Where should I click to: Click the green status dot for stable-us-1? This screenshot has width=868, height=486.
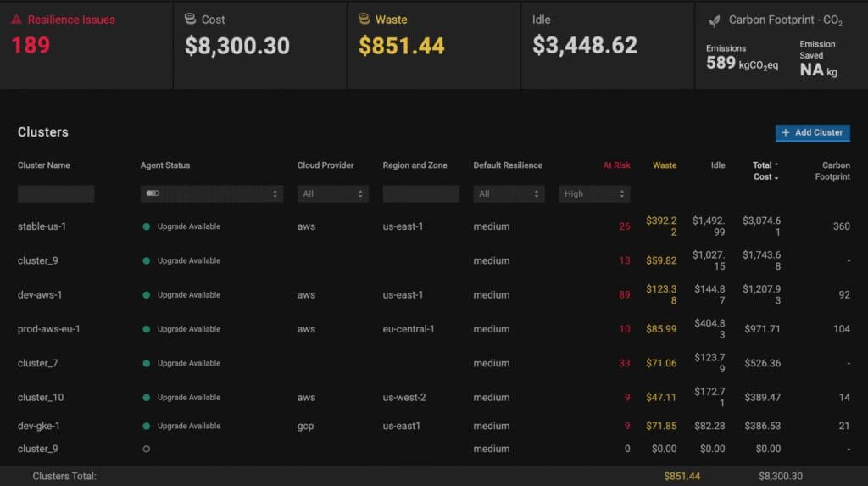(x=147, y=226)
